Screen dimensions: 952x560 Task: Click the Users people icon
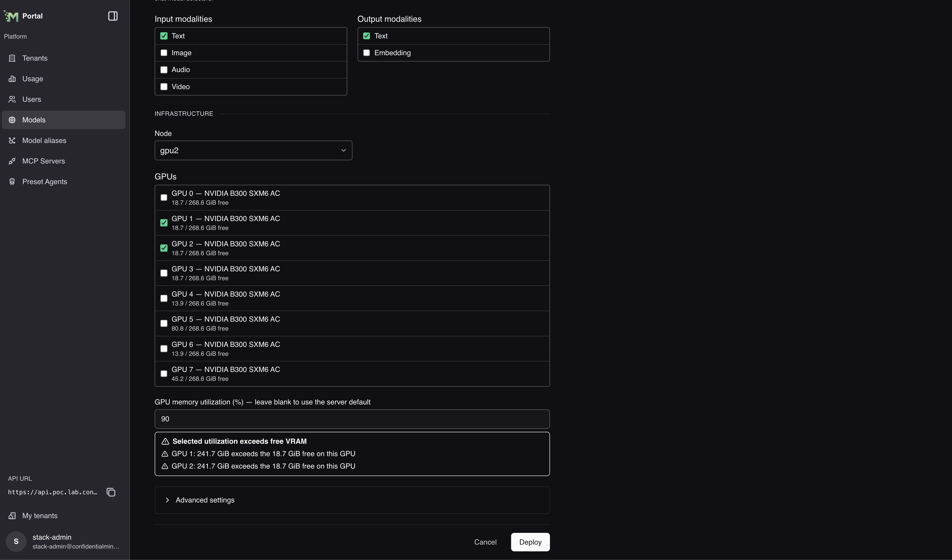point(12,99)
